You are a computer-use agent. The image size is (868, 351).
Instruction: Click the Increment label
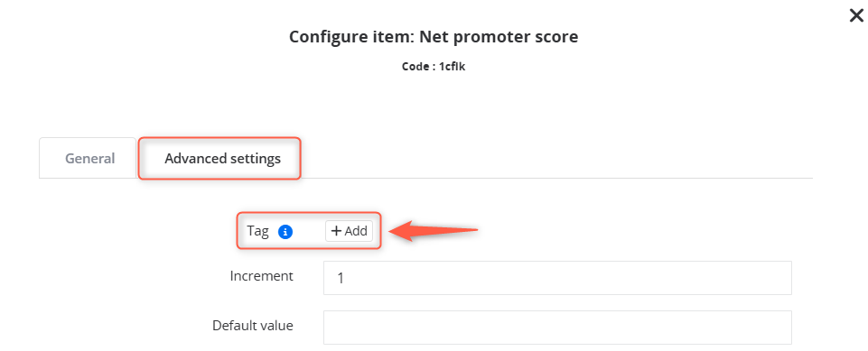(261, 275)
